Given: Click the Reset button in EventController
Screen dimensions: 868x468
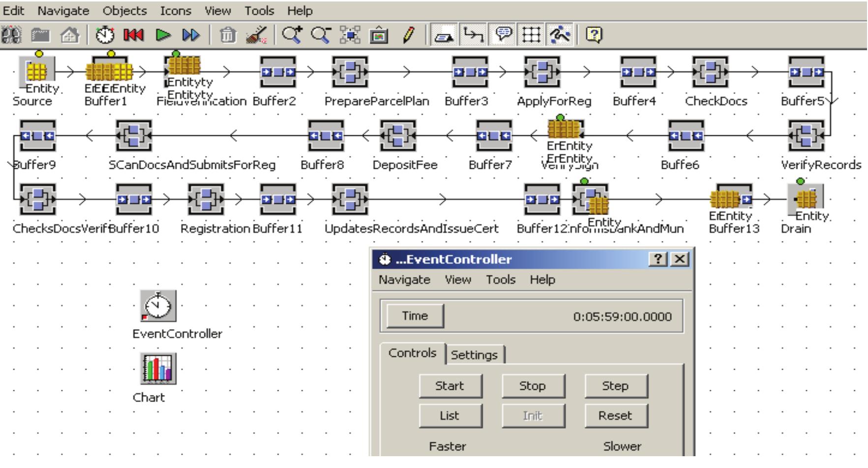Looking at the screenshot, I should click(x=615, y=416).
